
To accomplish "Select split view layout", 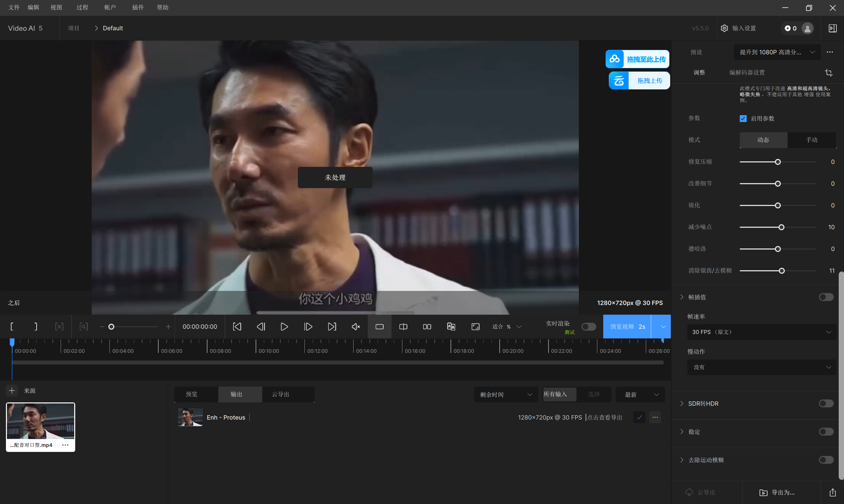I will point(403,326).
